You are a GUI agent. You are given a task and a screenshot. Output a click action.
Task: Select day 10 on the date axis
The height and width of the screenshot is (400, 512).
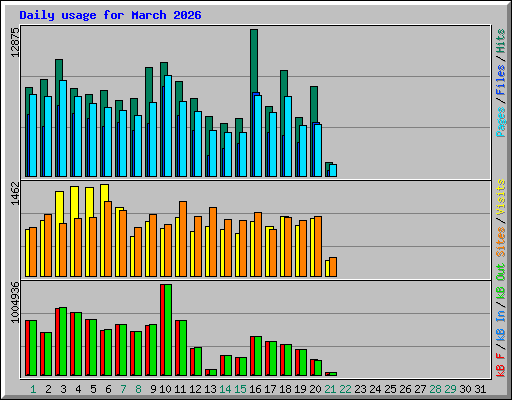click(x=165, y=389)
